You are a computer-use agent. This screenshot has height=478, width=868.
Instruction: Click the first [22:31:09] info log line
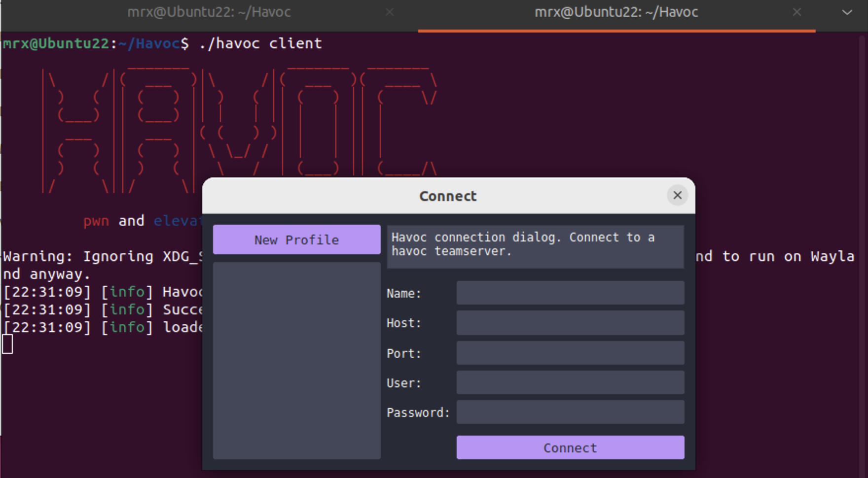103,292
